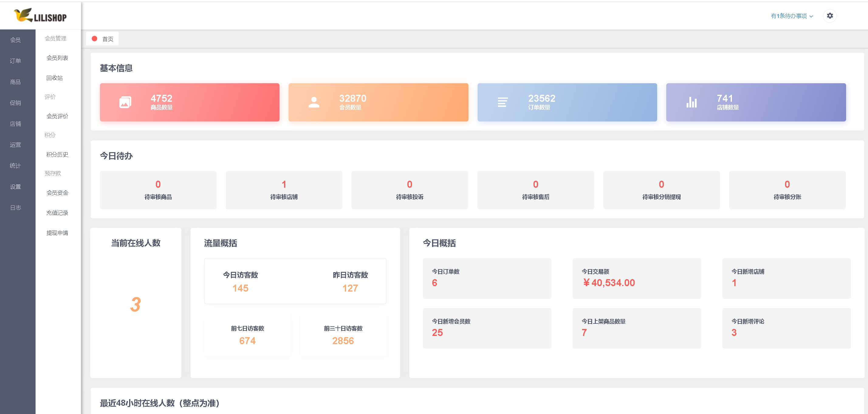This screenshot has height=414, width=868.
Task: Select 日志 in the sidebar
Action: pyautogui.click(x=15, y=208)
